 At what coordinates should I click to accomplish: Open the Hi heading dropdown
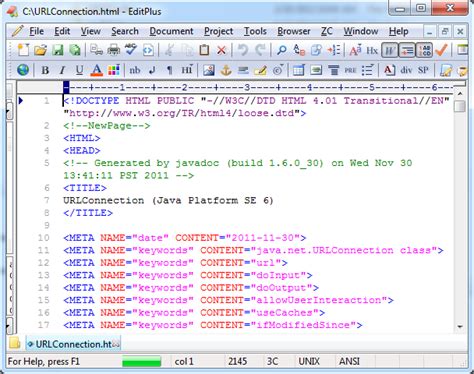pos(187,70)
